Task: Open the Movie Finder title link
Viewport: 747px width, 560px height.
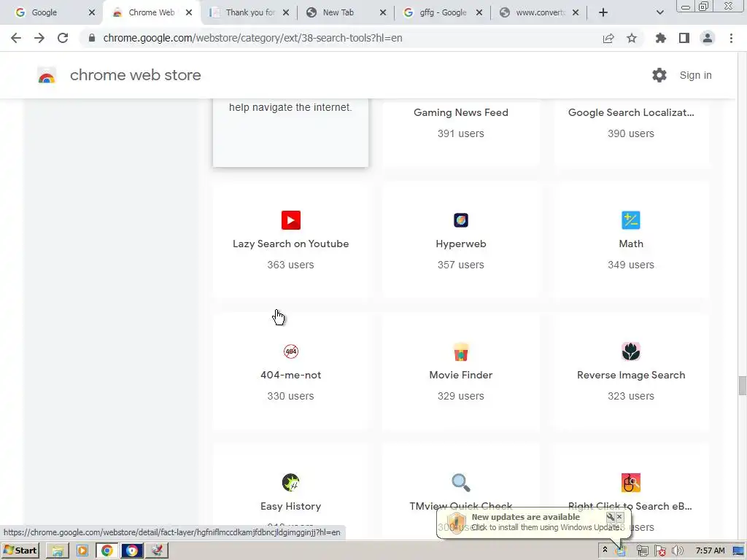Action: pos(461,375)
